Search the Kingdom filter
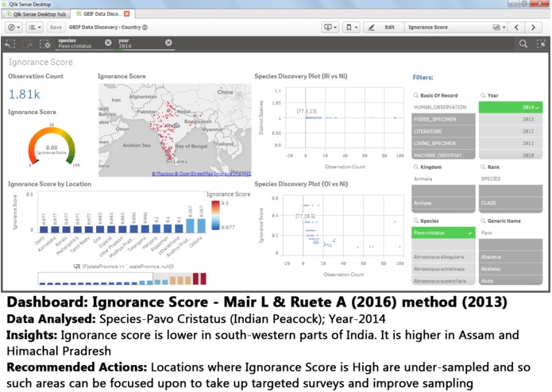Image resolution: width=552 pixels, height=392 pixels. pyautogui.click(x=415, y=167)
